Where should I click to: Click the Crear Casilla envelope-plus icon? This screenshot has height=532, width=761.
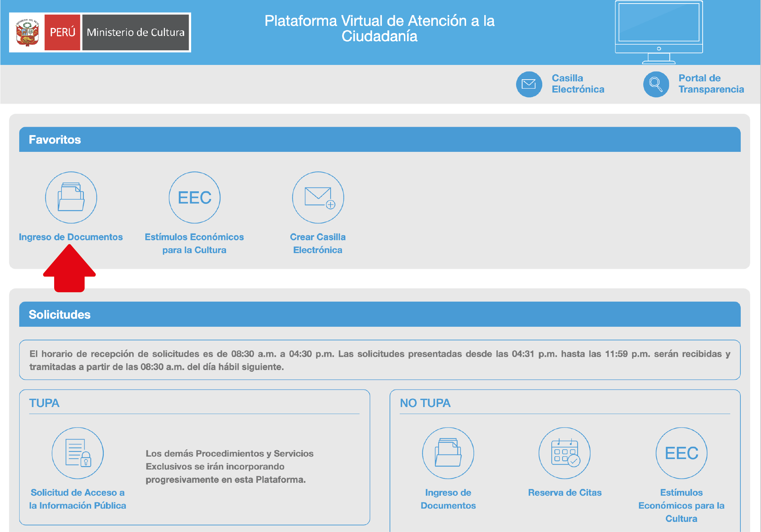[318, 197]
